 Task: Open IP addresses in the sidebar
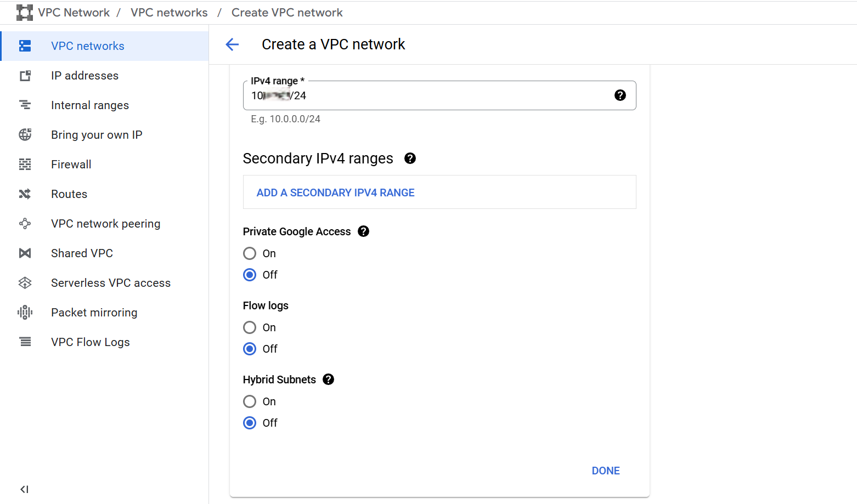(x=84, y=76)
